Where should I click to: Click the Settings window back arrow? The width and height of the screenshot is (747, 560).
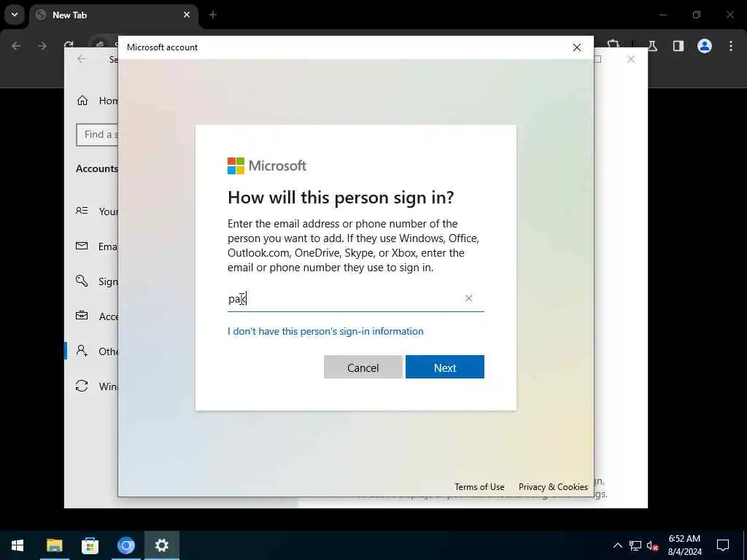[82, 59]
